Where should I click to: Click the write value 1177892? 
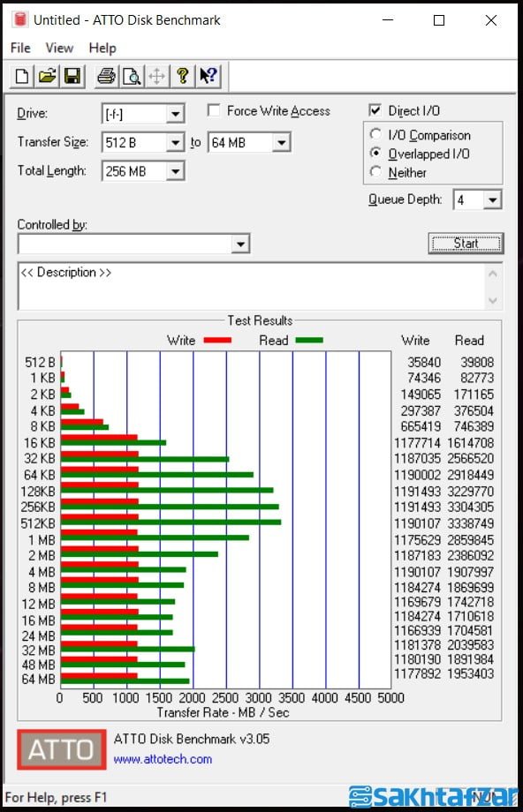coord(417,673)
